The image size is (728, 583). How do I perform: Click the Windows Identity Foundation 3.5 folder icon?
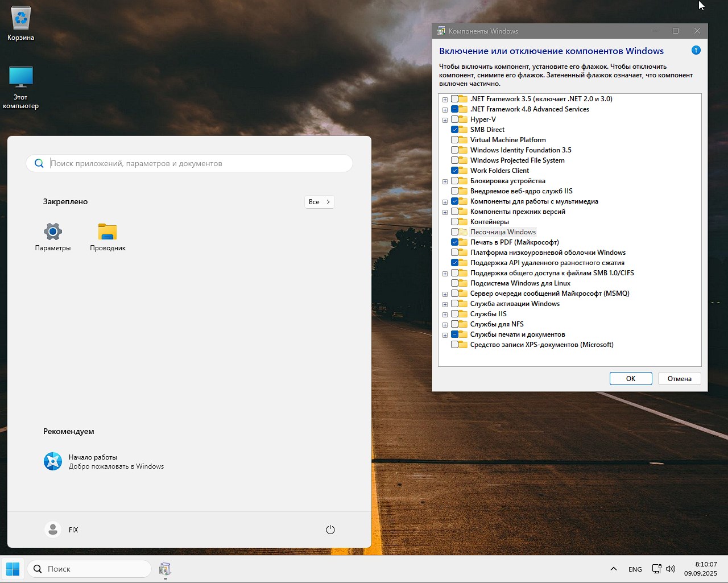[x=464, y=150]
